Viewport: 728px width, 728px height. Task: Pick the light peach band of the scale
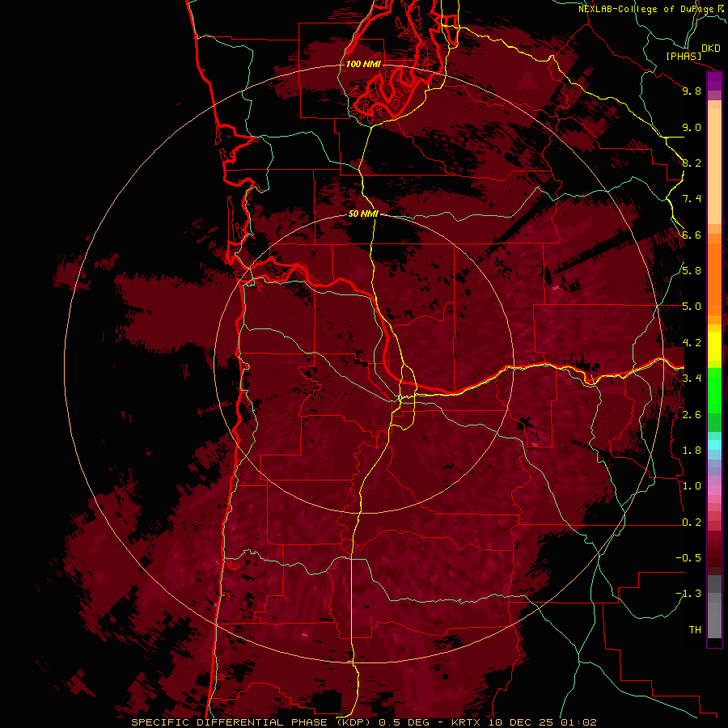point(714,165)
